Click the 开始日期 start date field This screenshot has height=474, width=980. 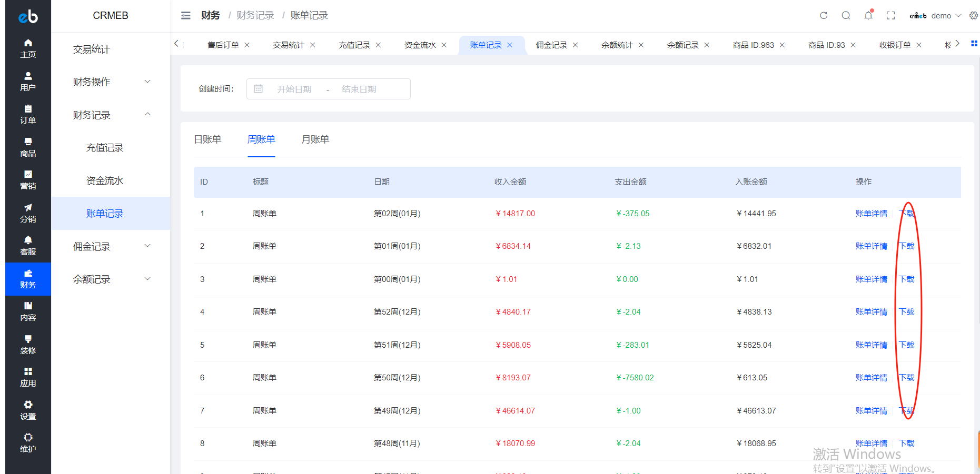click(x=294, y=89)
